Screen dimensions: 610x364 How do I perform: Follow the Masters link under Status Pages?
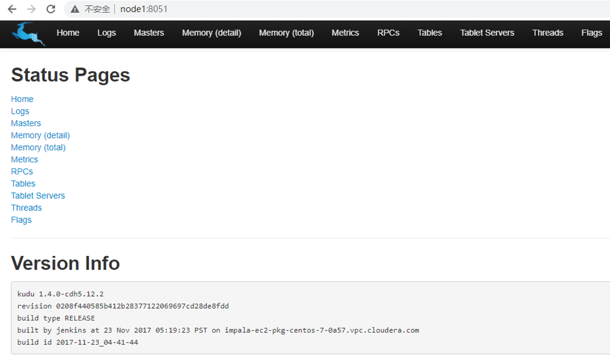26,123
